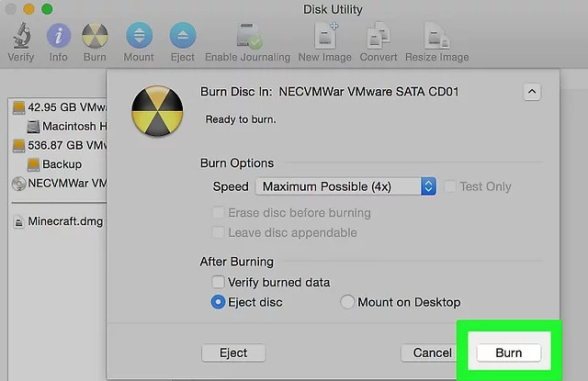Click the green zoom window button

pyautogui.click(x=47, y=9)
